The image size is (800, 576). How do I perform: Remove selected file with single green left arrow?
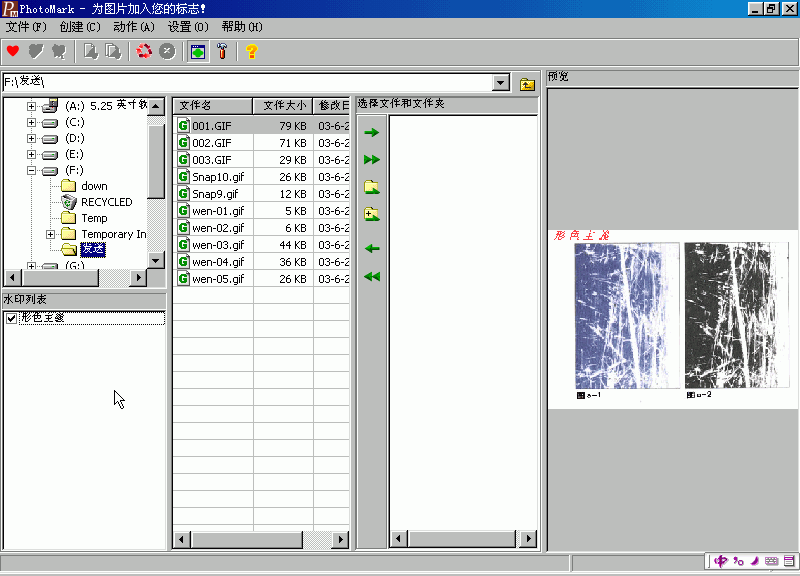[x=372, y=248]
